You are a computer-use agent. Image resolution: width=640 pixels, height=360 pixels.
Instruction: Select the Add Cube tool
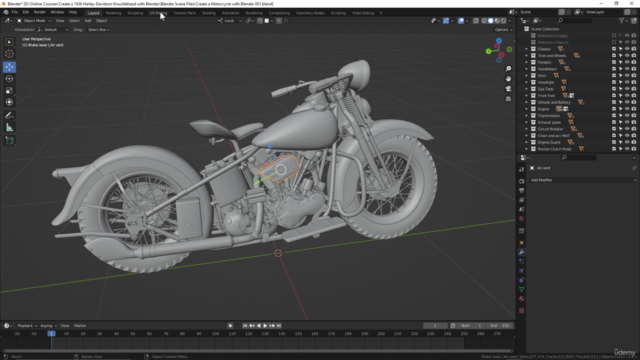click(9, 141)
